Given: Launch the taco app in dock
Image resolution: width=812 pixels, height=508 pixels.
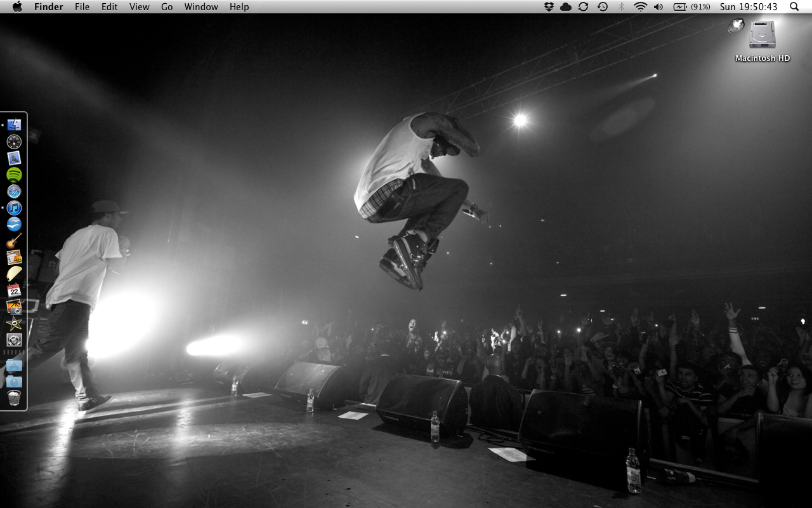Looking at the screenshot, I should (x=14, y=274).
